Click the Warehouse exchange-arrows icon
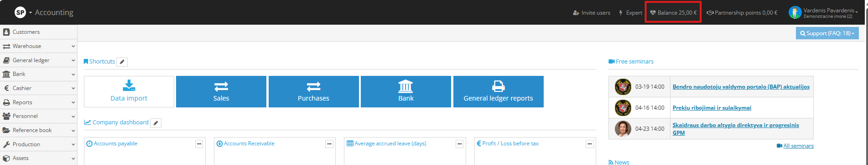868x165 pixels. 6,46
